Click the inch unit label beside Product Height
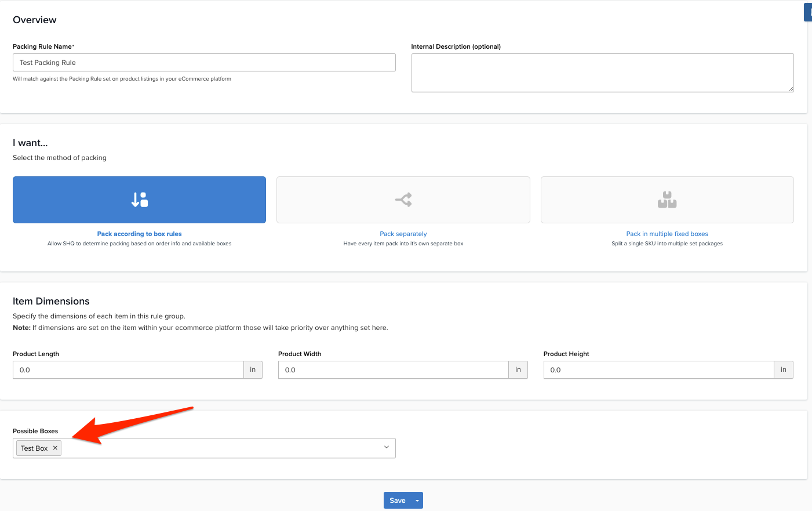Image resolution: width=812 pixels, height=511 pixels. click(784, 370)
